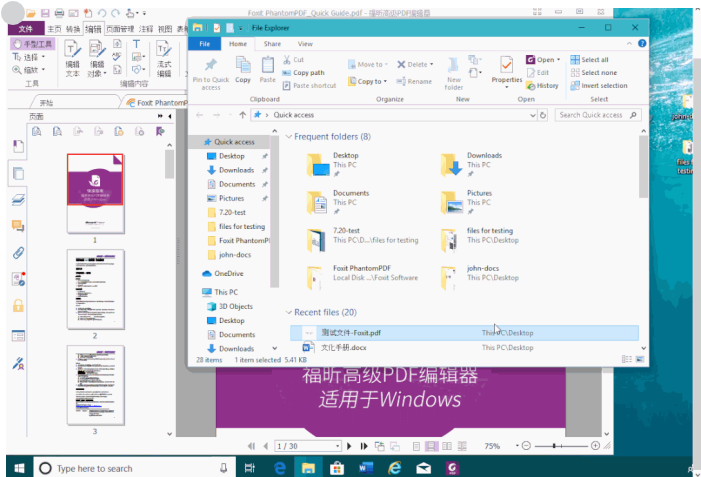701x477 pixels.
Task: Click the Paste icon in Clipboard group
Action: [267, 70]
